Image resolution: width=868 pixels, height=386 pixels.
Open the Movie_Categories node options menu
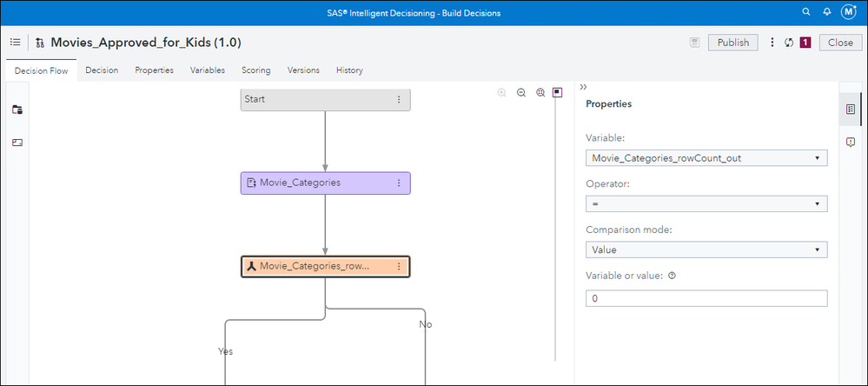pos(399,183)
